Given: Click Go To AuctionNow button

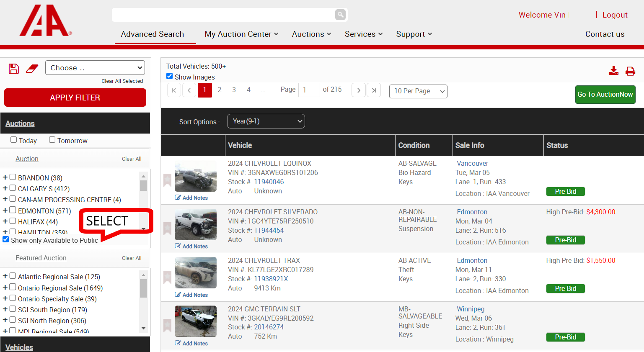Looking at the screenshot, I should pos(605,95).
